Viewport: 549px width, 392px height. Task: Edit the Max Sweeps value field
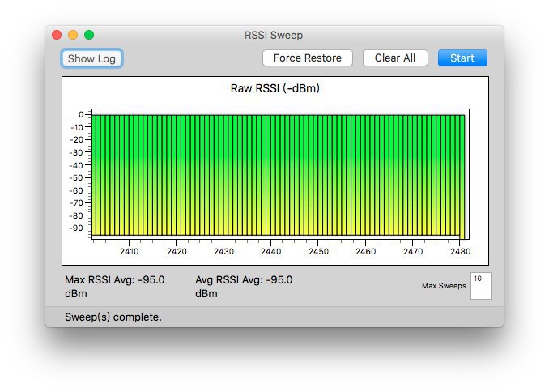point(481,286)
